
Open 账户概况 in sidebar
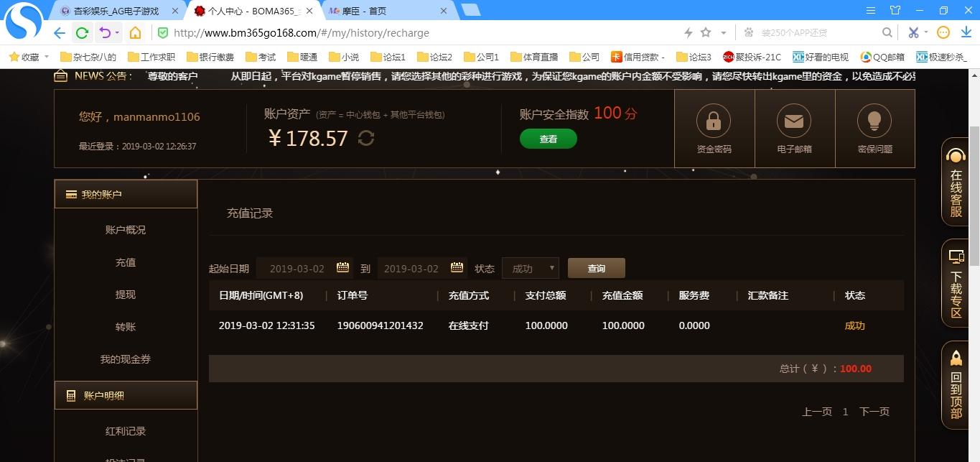pyautogui.click(x=126, y=230)
